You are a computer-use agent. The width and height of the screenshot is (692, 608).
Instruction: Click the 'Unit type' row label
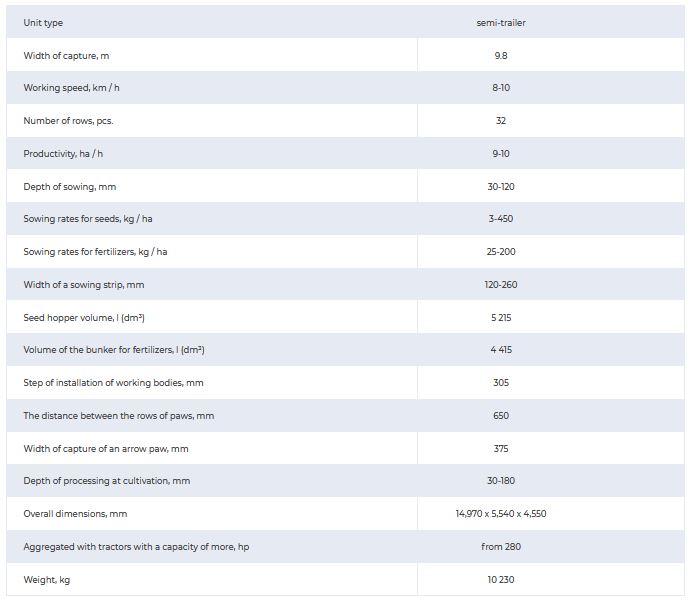[43, 23]
